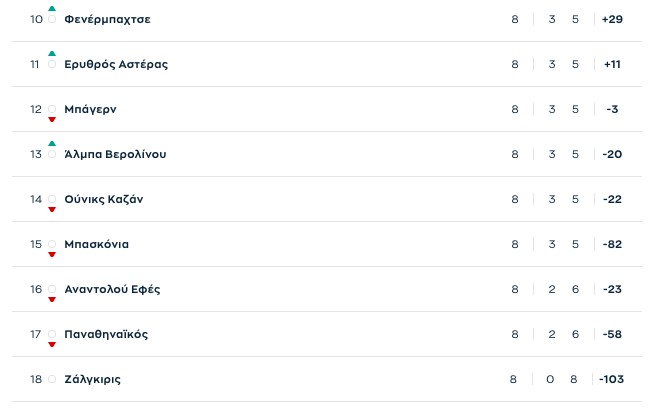Screen dimensions: 652x417
Task: Click the down trend icon for Αναντολού Εφές
Action: (x=52, y=300)
